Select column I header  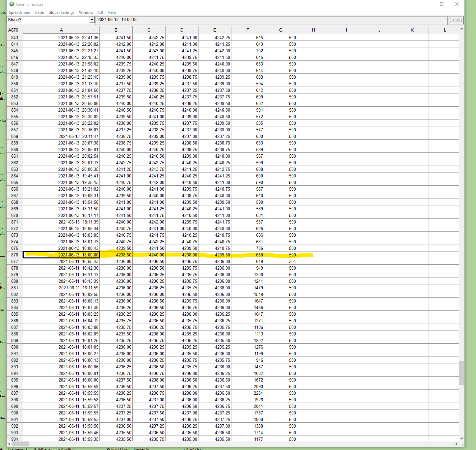(x=346, y=30)
